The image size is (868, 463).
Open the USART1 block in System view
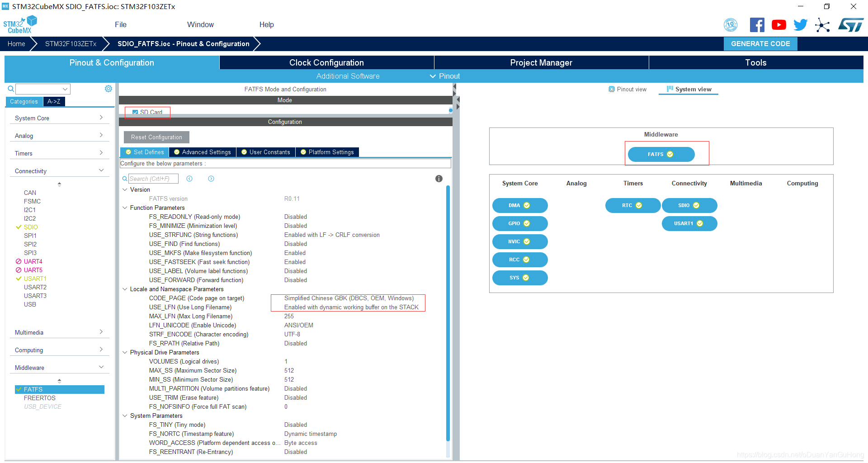(x=689, y=223)
